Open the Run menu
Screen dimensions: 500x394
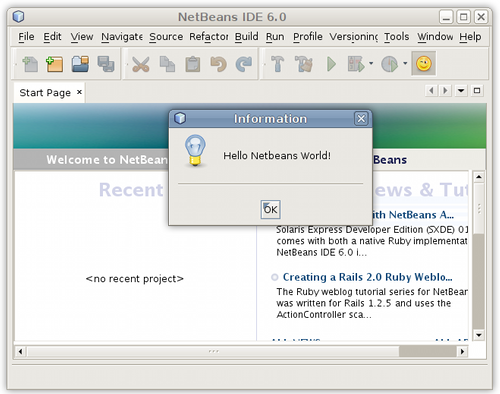pyautogui.click(x=275, y=36)
